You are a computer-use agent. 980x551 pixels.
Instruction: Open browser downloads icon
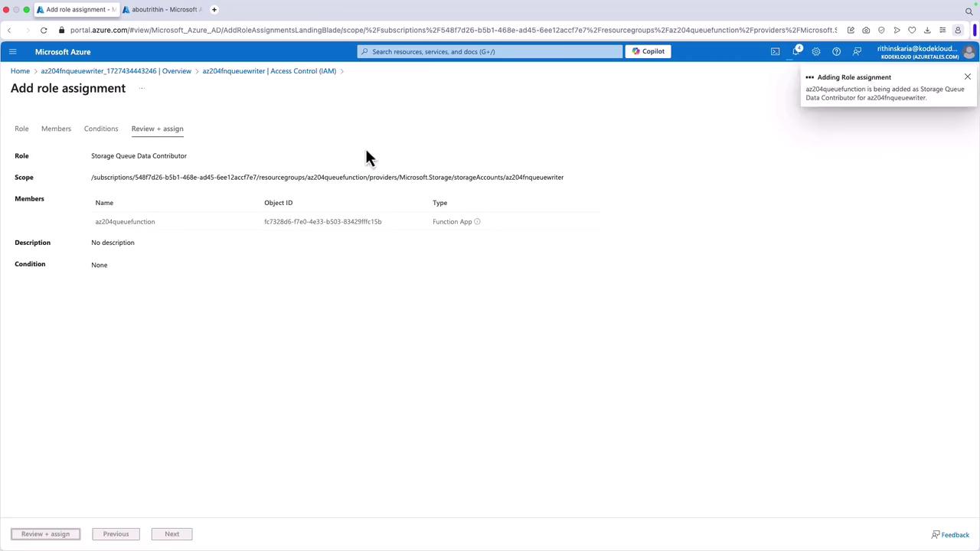[x=927, y=30]
